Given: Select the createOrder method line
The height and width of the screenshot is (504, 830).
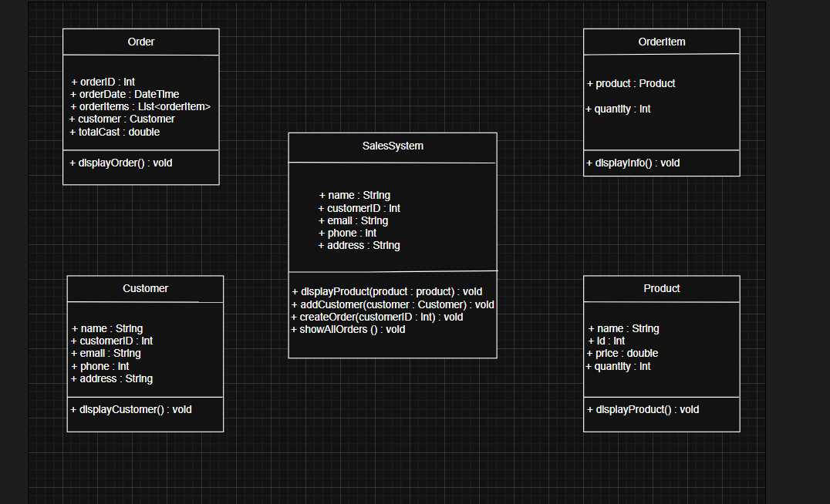Looking at the screenshot, I should click(377, 318).
